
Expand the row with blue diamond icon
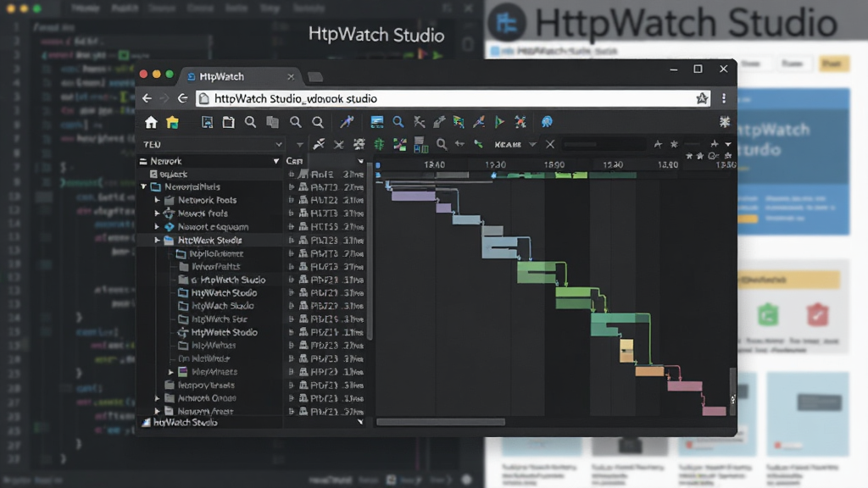tap(157, 227)
